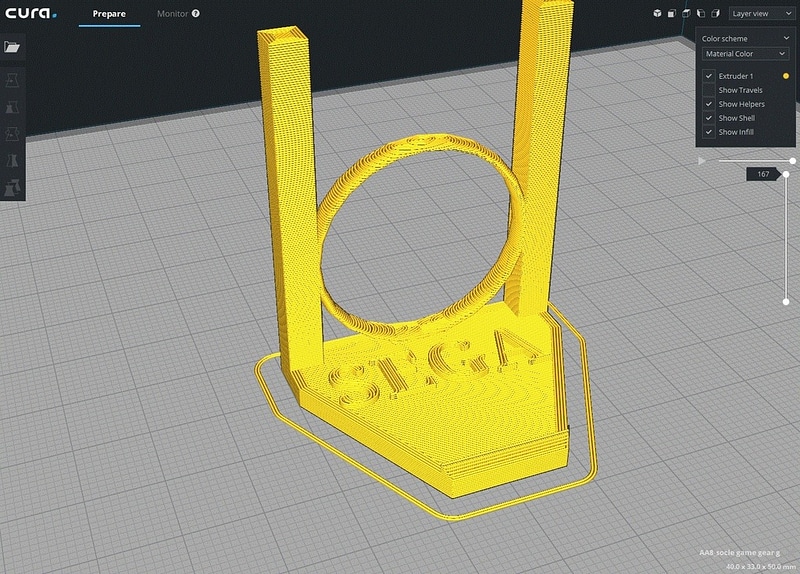The height and width of the screenshot is (574, 800).
Task: Collapse the Color scheme panel chevron
Action: (786, 38)
